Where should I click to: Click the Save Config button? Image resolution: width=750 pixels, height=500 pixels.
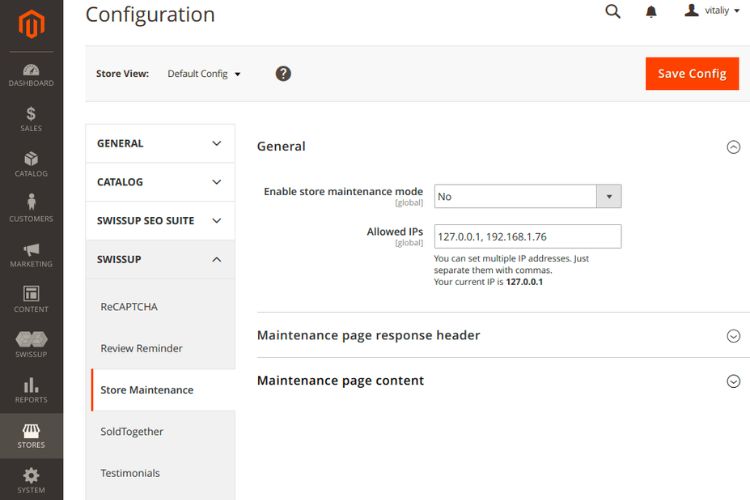(692, 73)
